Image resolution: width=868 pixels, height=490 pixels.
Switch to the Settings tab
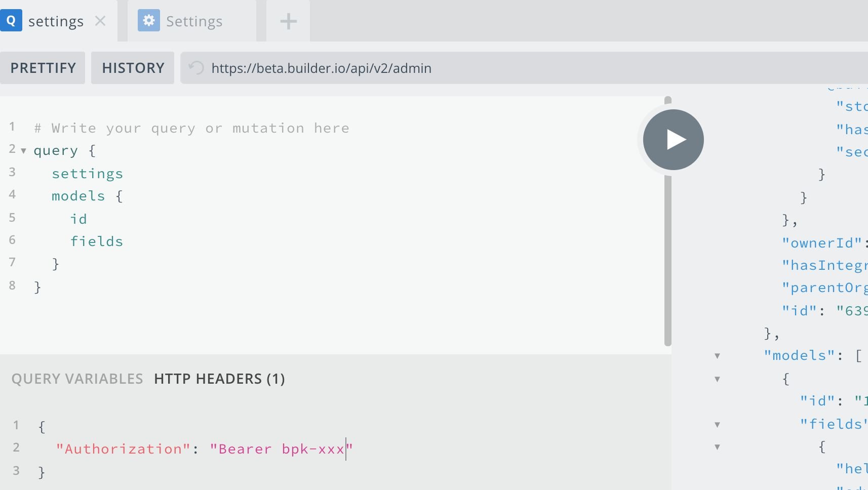click(194, 21)
